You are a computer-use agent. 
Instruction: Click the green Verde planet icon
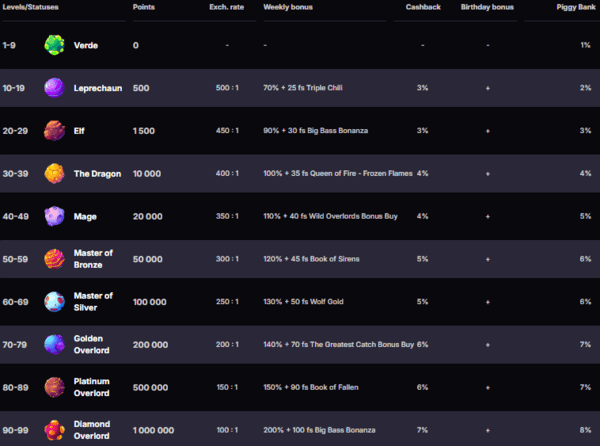pos(54,45)
